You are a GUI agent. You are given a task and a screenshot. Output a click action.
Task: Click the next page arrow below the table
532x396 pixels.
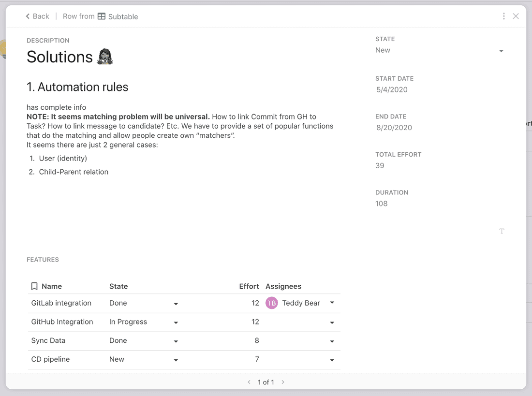pyautogui.click(x=282, y=382)
